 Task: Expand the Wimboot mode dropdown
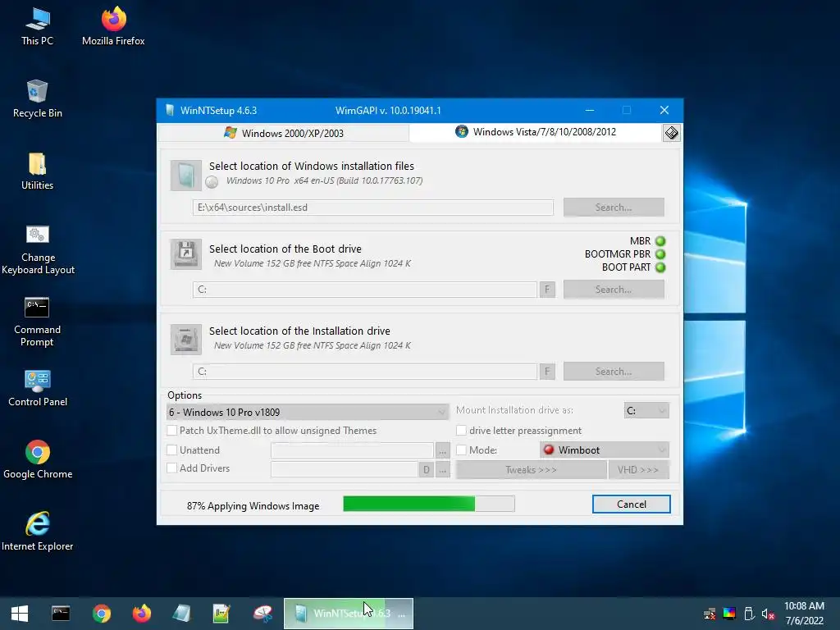click(605, 450)
